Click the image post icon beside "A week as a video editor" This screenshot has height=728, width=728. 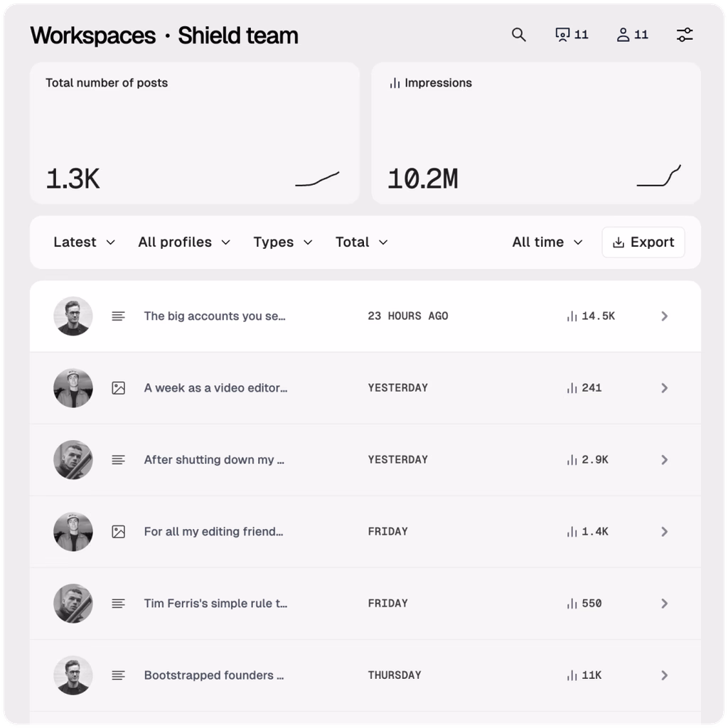coord(118,387)
